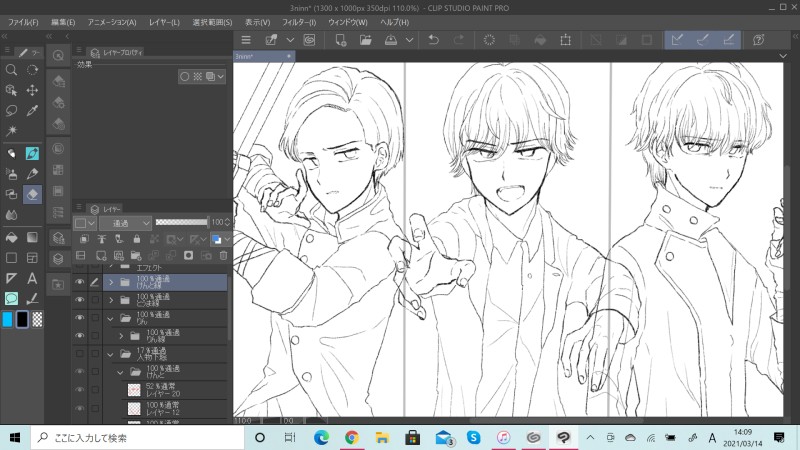800x450 pixels.
Task: Expand the けんと線 layer folder
Action: [x=111, y=282]
